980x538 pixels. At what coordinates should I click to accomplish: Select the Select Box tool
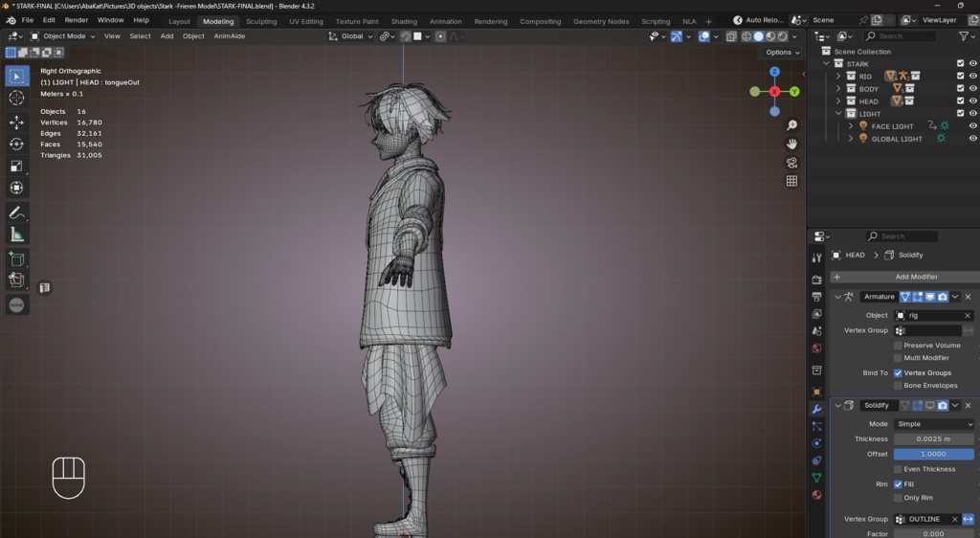17,77
